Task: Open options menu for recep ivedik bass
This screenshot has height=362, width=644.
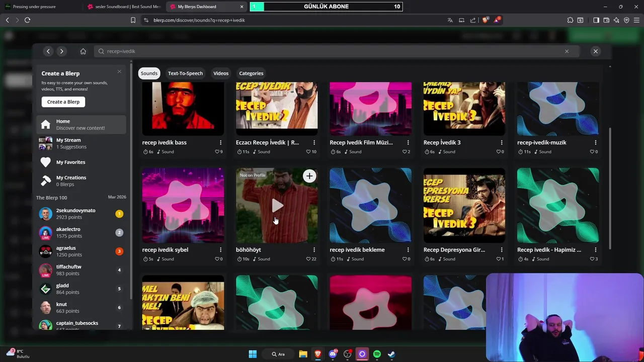Action: [220, 142]
